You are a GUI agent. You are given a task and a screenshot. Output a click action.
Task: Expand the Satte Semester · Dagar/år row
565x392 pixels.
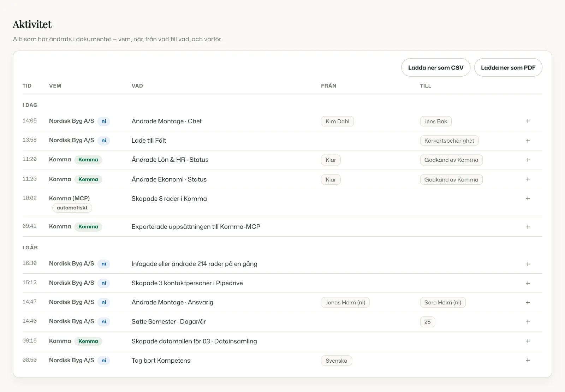pos(528,322)
